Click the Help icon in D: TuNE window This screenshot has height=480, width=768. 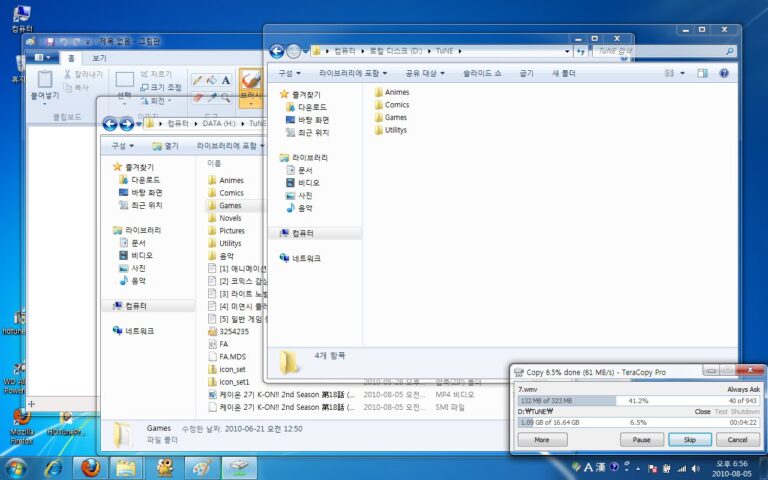tap(724, 73)
